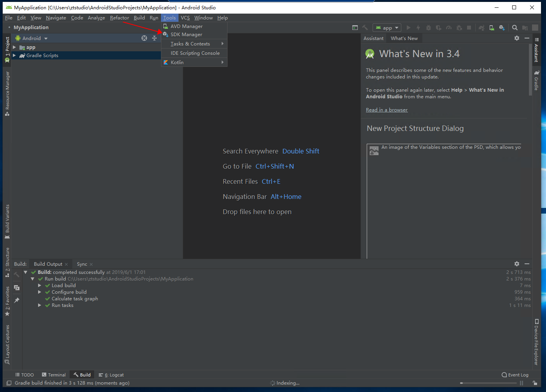
Task: Open the Kotlin submenu in Tools
Action: coord(194,62)
